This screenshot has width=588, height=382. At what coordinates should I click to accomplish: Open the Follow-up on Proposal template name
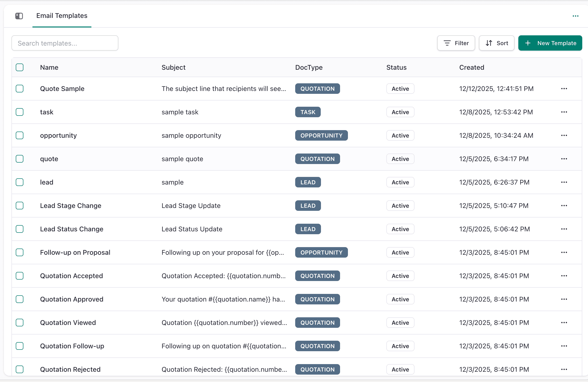click(x=75, y=252)
